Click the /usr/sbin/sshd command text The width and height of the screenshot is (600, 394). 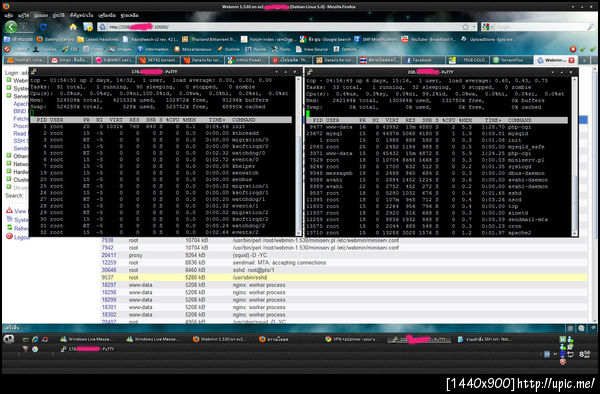tap(250, 277)
